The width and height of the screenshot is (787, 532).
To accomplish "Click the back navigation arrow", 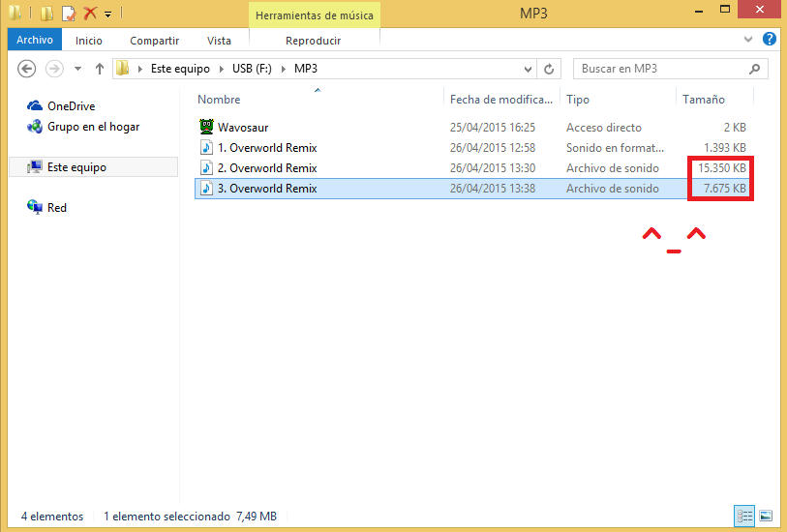I will pos(27,69).
